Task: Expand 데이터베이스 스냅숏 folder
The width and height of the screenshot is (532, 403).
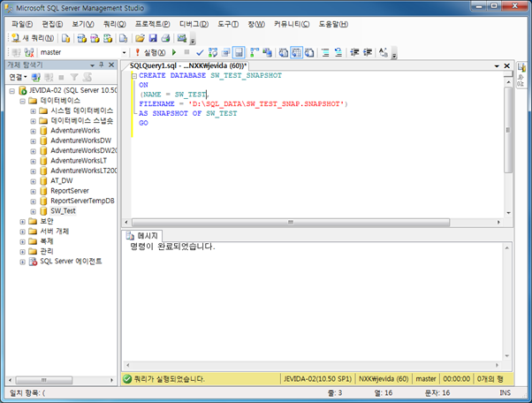Action: tap(33, 121)
